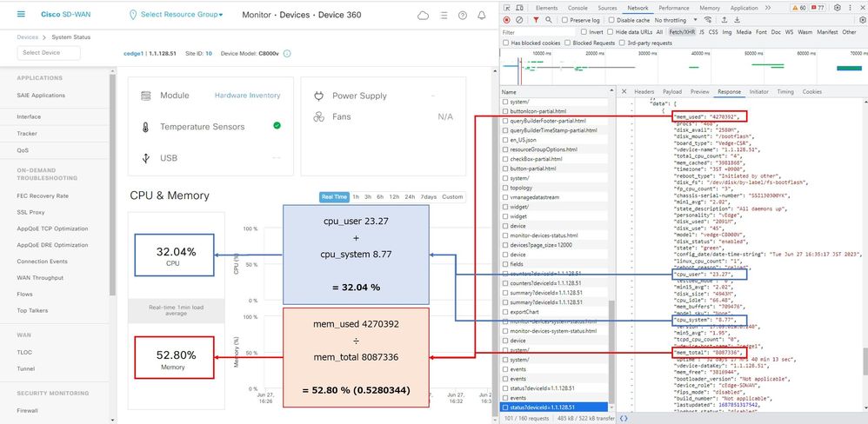Open the Select Device dropdown field

(x=49, y=52)
